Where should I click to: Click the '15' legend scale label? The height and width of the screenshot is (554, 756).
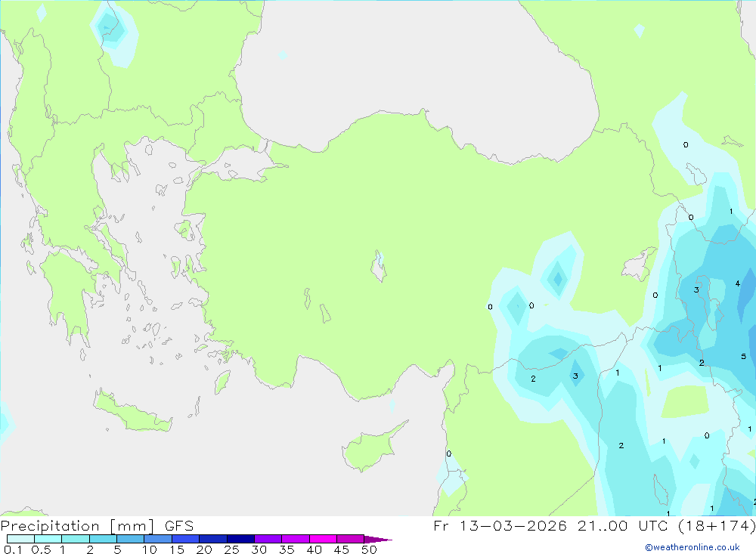[177, 549]
